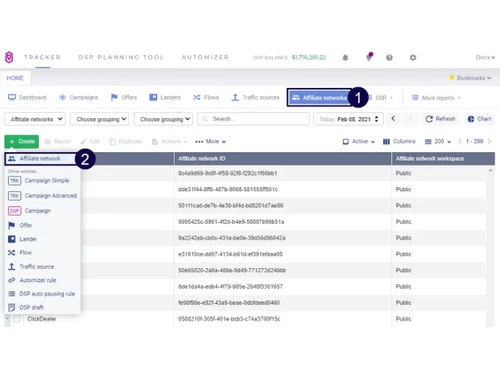Open the date picker showing Feb 08, 2021
500x375 pixels.
tap(348, 119)
